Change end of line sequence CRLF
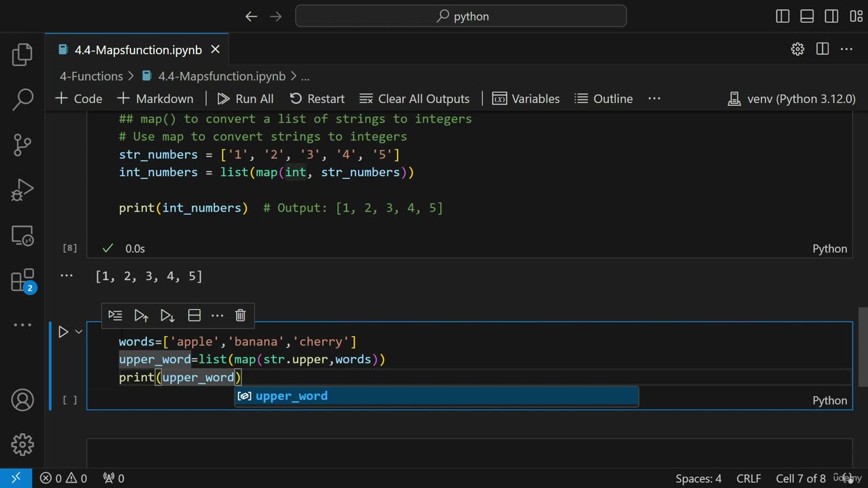The image size is (868, 488). tap(749, 478)
